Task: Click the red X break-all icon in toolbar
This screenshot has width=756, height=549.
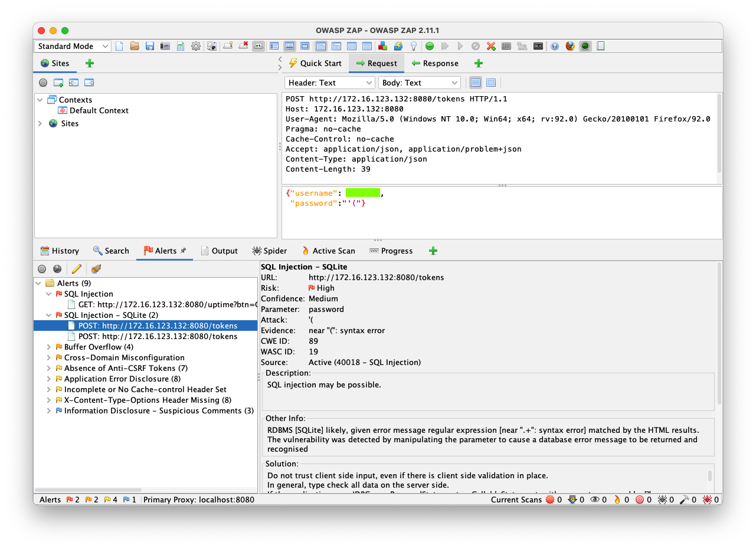Action: 491,46
